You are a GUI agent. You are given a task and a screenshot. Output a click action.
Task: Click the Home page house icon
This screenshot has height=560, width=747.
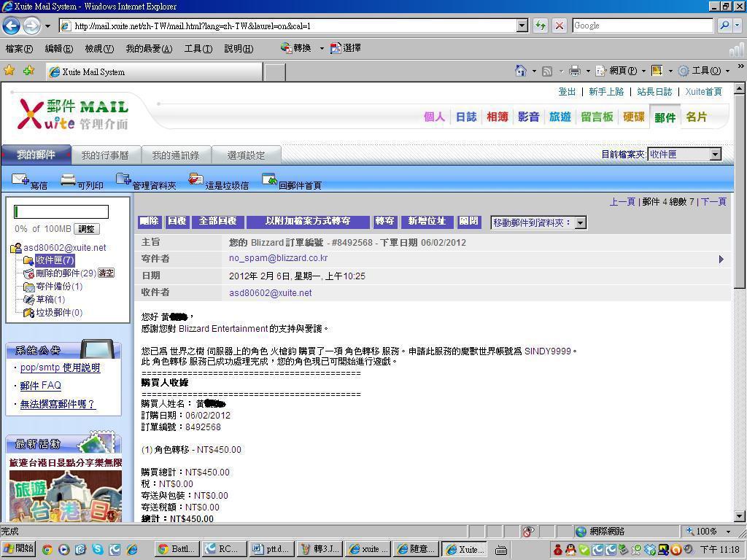pos(521,71)
